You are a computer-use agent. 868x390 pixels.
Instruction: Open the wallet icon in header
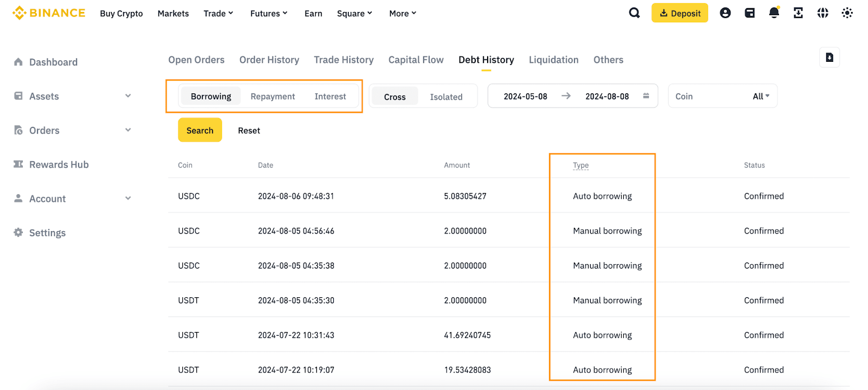(x=750, y=13)
